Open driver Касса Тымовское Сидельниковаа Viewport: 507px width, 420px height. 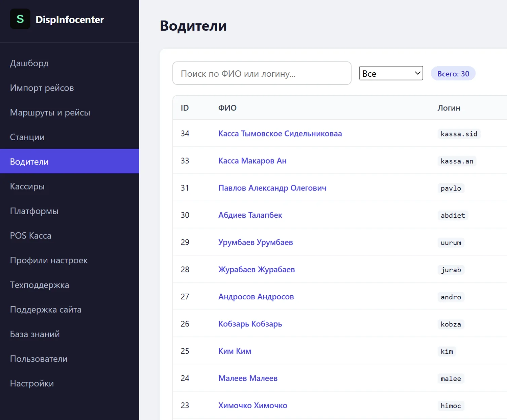280,134
